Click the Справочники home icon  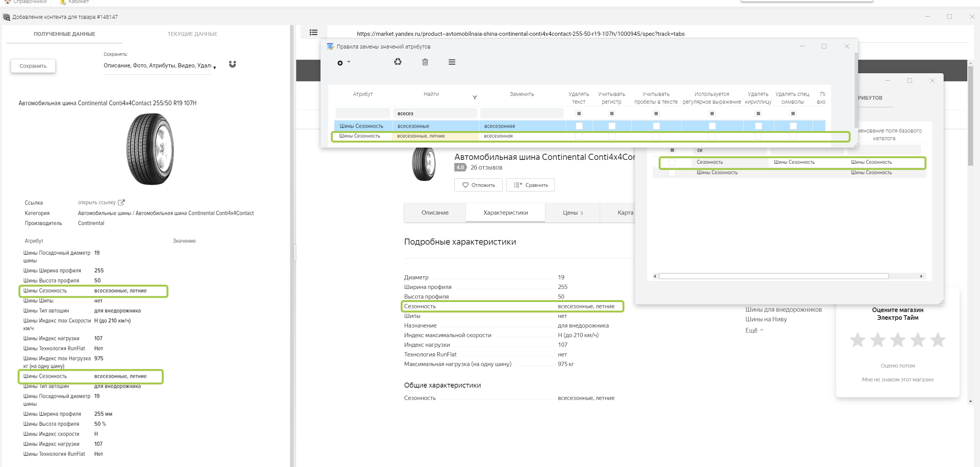[x=7, y=2]
